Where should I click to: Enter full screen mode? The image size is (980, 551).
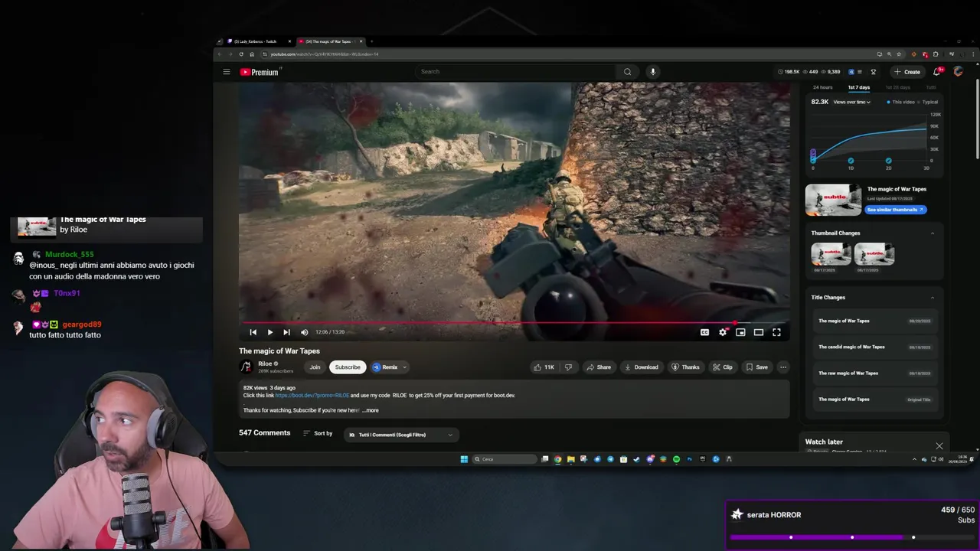click(x=776, y=332)
